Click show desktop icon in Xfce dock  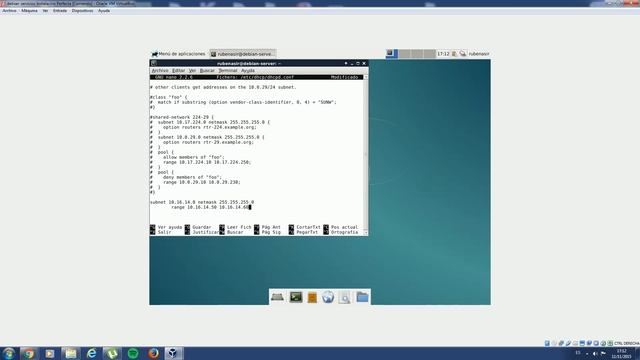(x=277, y=297)
